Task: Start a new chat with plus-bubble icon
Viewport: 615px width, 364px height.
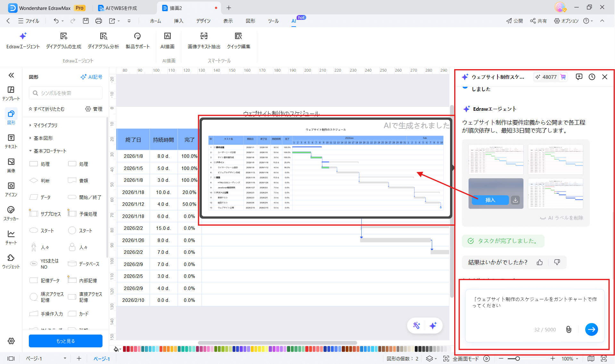Action: pyautogui.click(x=579, y=77)
